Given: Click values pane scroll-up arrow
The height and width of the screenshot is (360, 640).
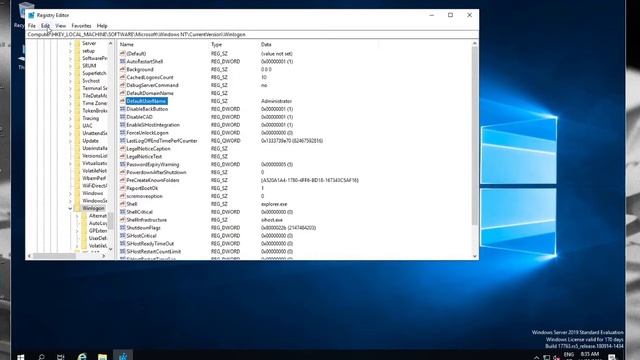Looking at the screenshot, I should coord(474,43).
